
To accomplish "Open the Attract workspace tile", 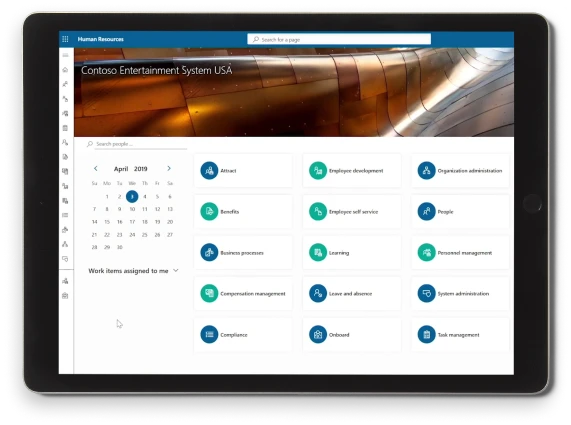I will [243, 170].
